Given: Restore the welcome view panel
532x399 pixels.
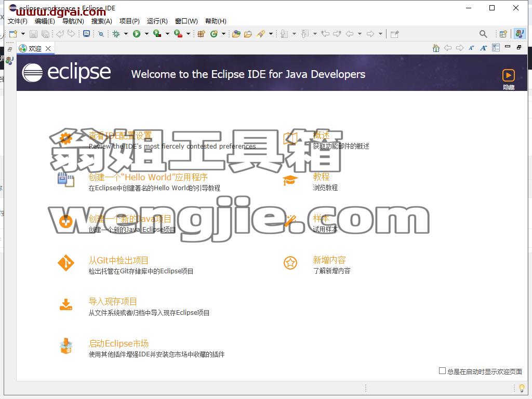Looking at the screenshot, I should (519, 47).
